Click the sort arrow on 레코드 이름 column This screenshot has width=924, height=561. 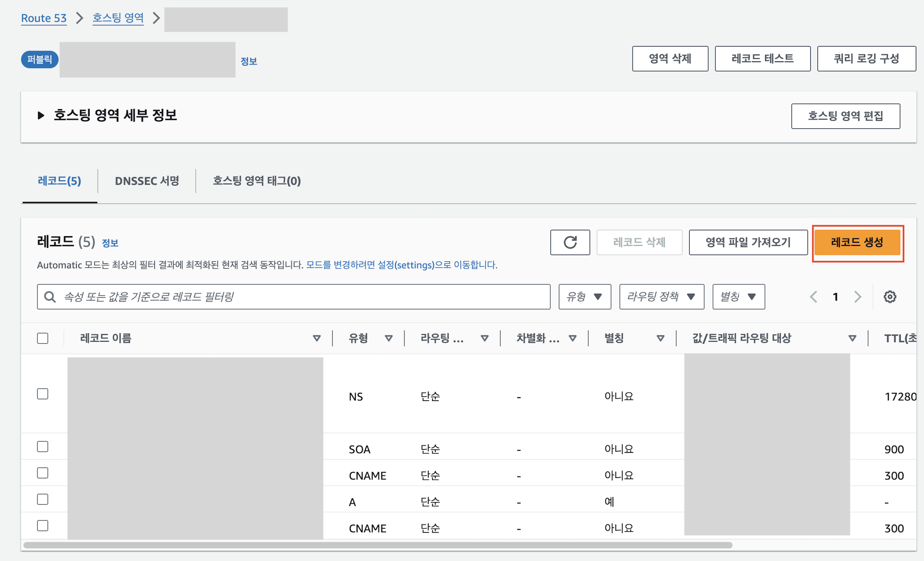pyautogui.click(x=317, y=338)
